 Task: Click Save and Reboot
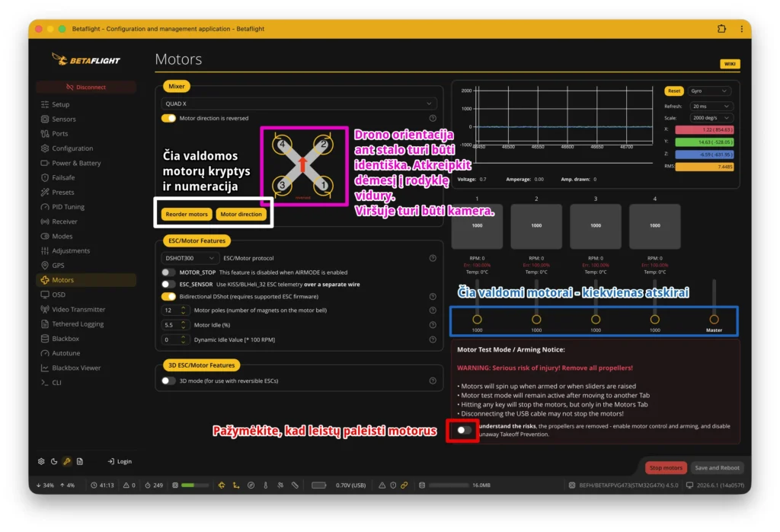(717, 468)
